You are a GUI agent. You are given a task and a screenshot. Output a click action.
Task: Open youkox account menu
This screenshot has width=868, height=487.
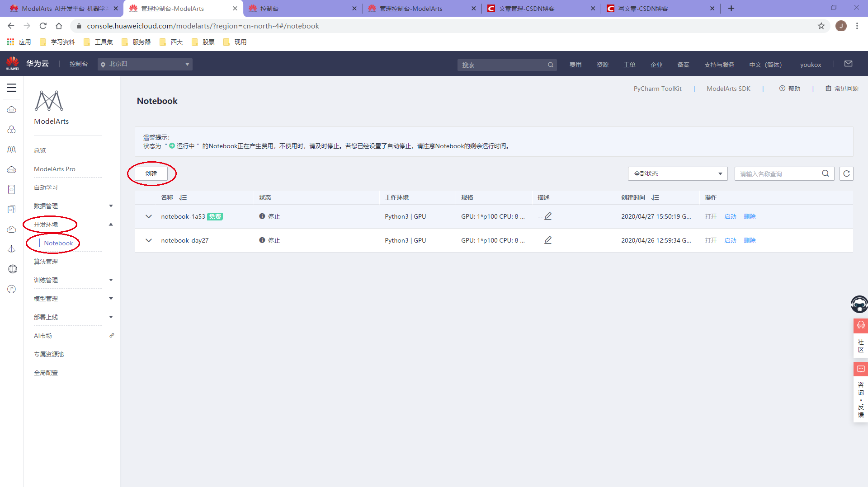click(x=810, y=65)
